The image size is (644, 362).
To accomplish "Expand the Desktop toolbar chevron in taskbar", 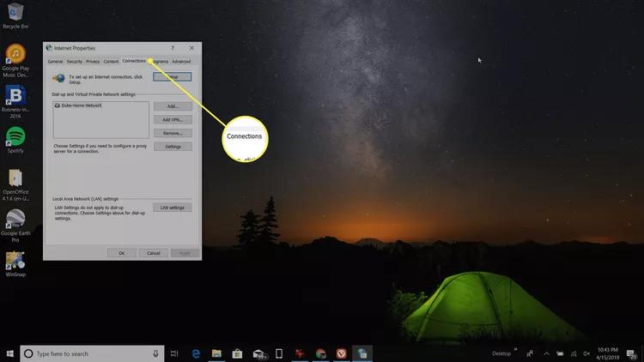I will pos(515,350).
